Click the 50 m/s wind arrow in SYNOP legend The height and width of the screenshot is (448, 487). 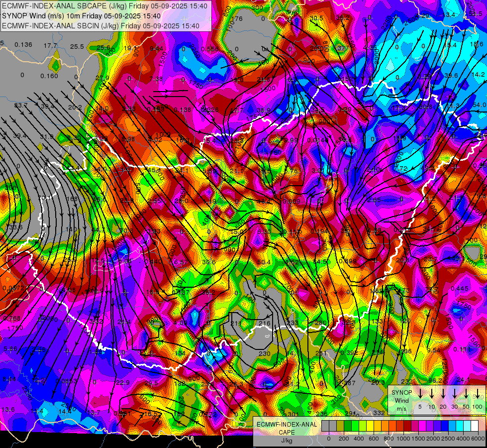tap(466, 393)
